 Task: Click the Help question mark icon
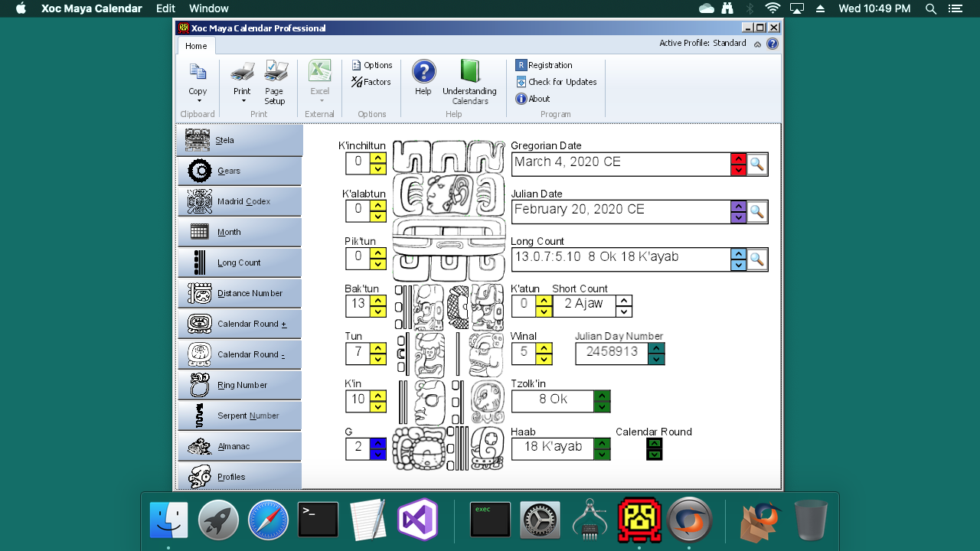click(423, 72)
